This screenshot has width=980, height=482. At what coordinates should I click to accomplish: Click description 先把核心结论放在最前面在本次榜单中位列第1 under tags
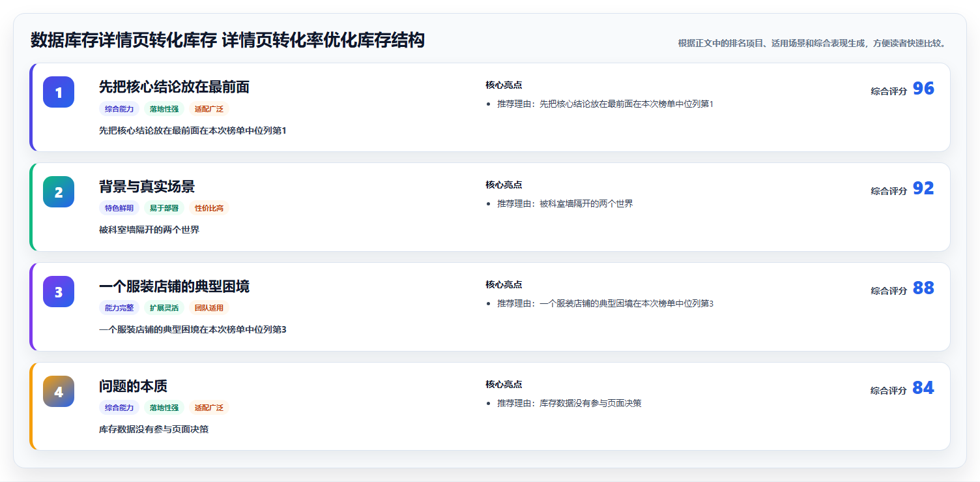tap(193, 130)
